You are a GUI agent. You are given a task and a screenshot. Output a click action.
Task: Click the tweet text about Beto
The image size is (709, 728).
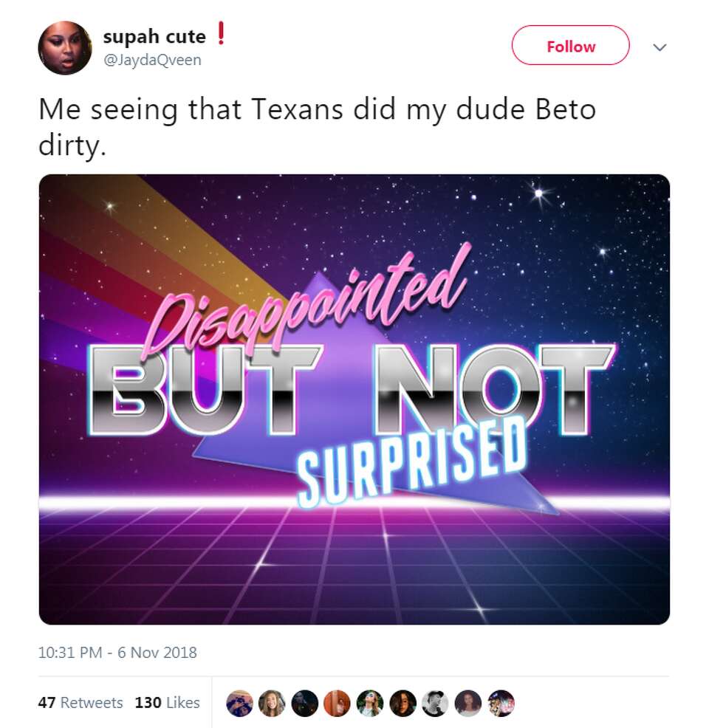pos(317,127)
